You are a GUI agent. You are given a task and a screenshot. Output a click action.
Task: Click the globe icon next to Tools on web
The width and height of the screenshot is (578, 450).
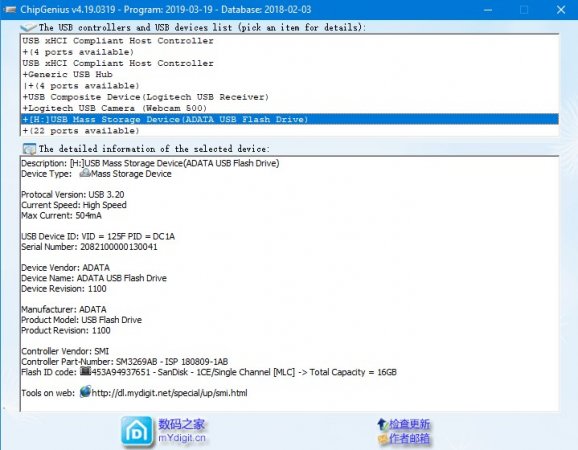pos(85,391)
